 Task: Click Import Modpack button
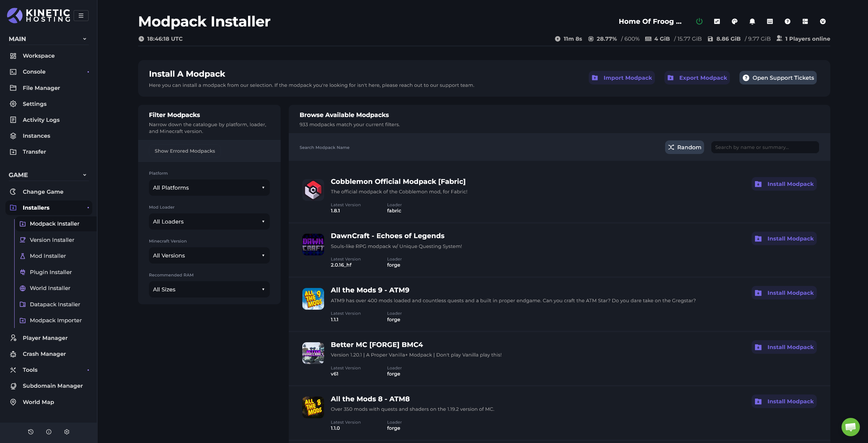pos(622,78)
